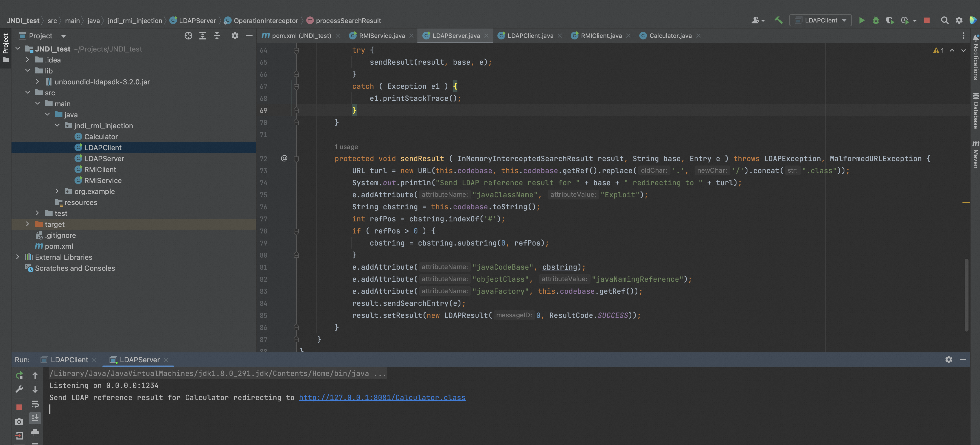This screenshot has height=445, width=980.
Task: Go to next highlighted error arrow
Action: pos(963,50)
